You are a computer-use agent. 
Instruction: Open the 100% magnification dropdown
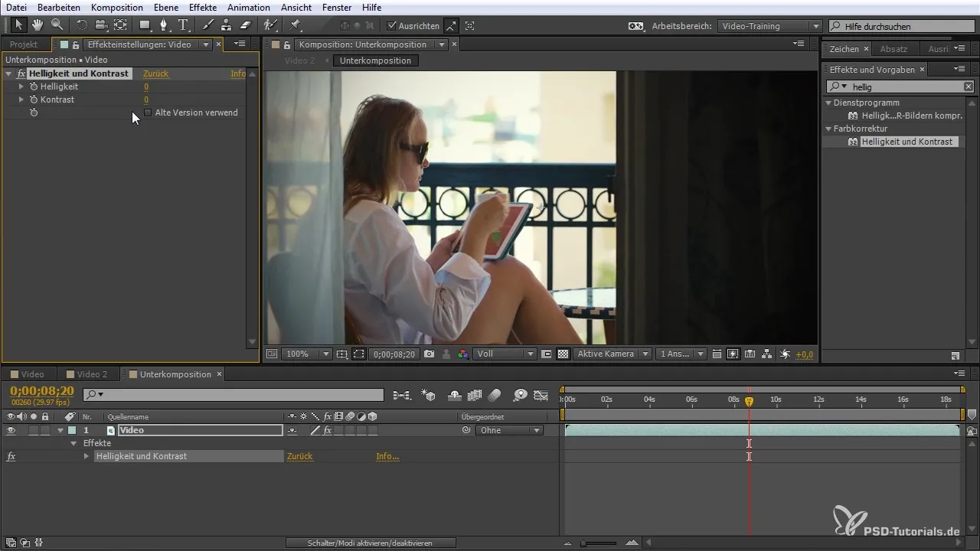coord(305,354)
